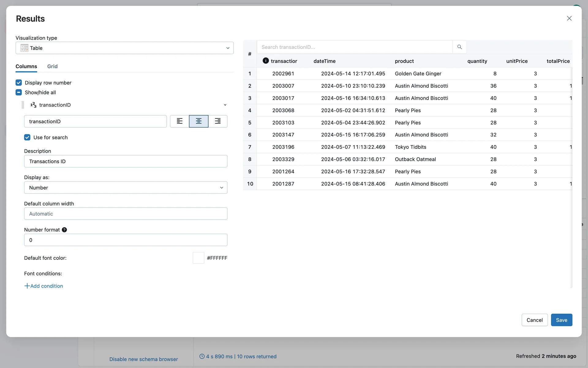Select the Columns tab

[x=26, y=66]
